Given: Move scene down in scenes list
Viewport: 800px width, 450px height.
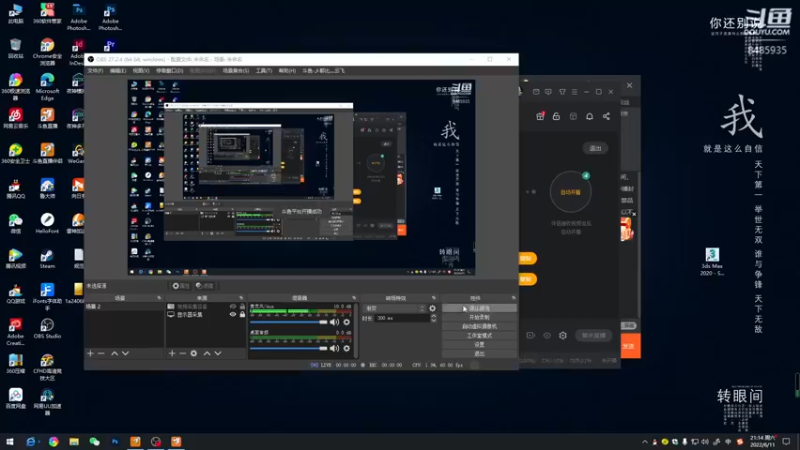Looking at the screenshot, I should tap(126, 353).
